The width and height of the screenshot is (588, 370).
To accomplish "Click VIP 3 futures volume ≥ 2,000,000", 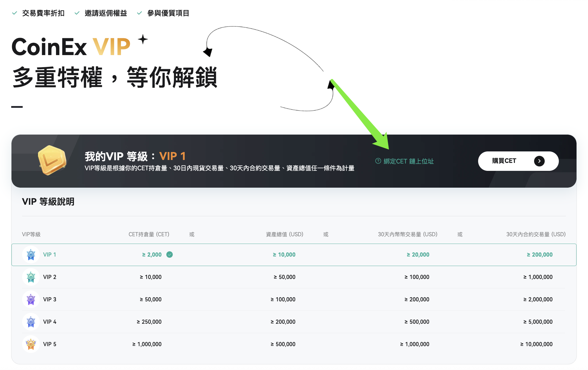I will coord(538,299).
